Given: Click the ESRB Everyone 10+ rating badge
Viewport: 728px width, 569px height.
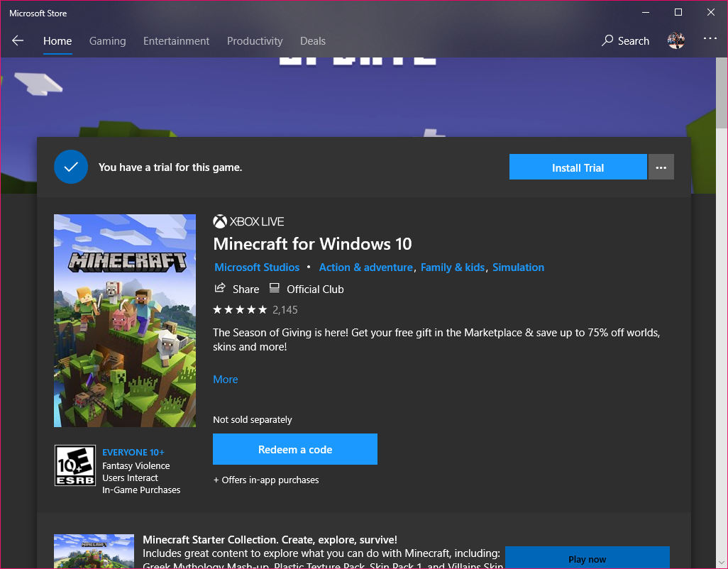Looking at the screenshot, I should click(75, 465).
